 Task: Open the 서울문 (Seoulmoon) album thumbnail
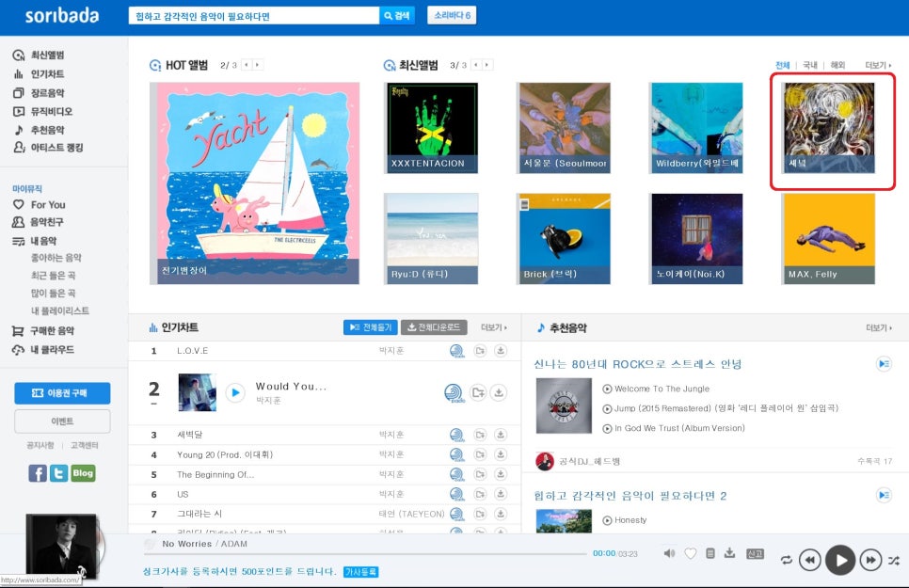point(564,128)
